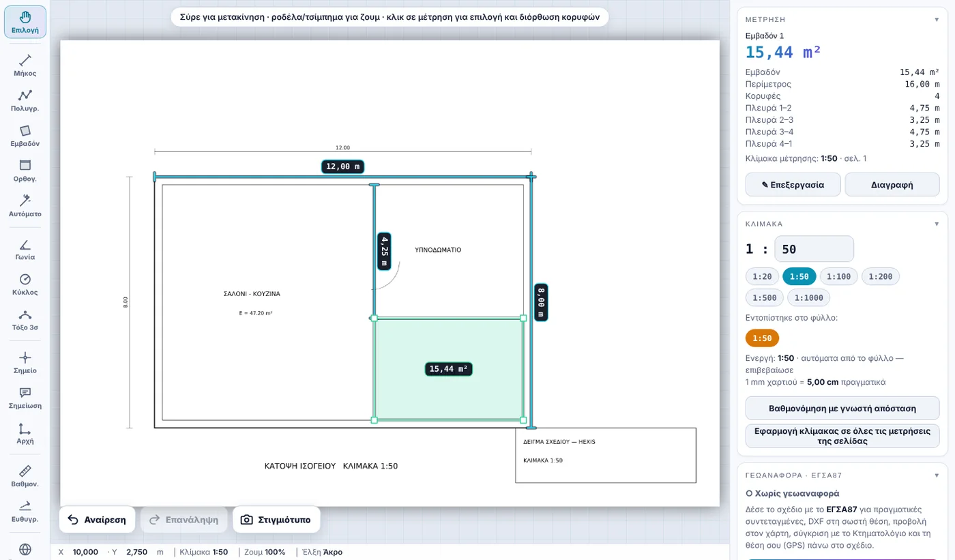This screenshot has width=955, height=560.
Task: Click the Κλίμακα 1:50 status bar entry
Action: pyautogui.click(x=204, y=552)
